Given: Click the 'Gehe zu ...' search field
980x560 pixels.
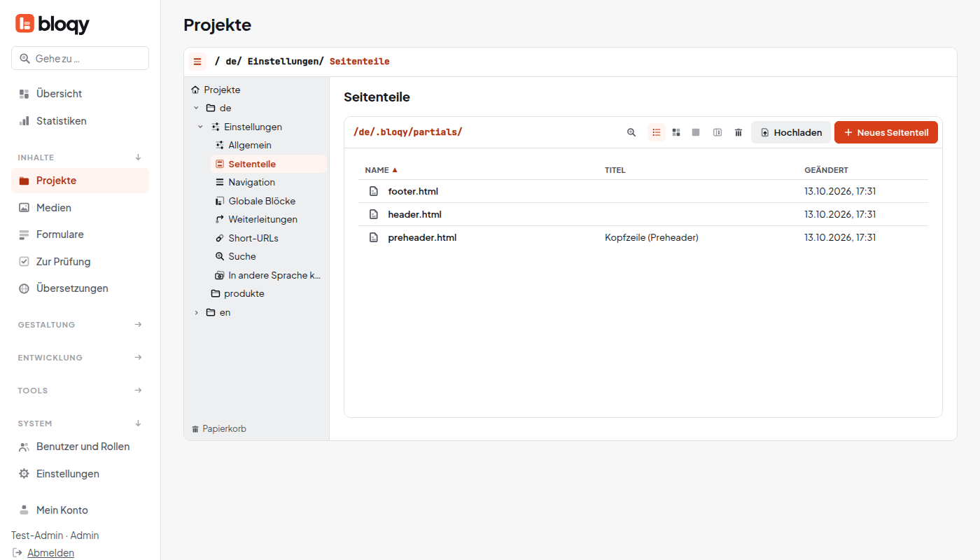Looking at the screenshot, I should point(80,58).
